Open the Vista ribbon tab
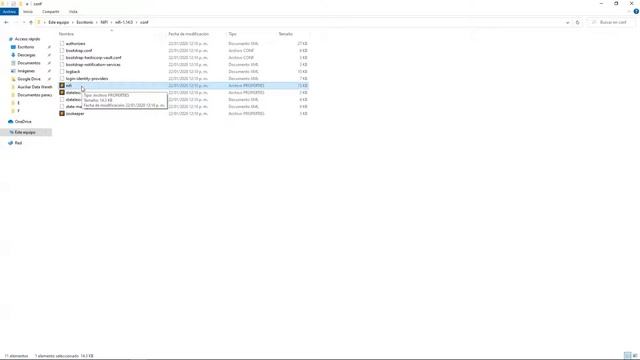The height and width of the screenshot is (360, 640). (x=73, y=12)
